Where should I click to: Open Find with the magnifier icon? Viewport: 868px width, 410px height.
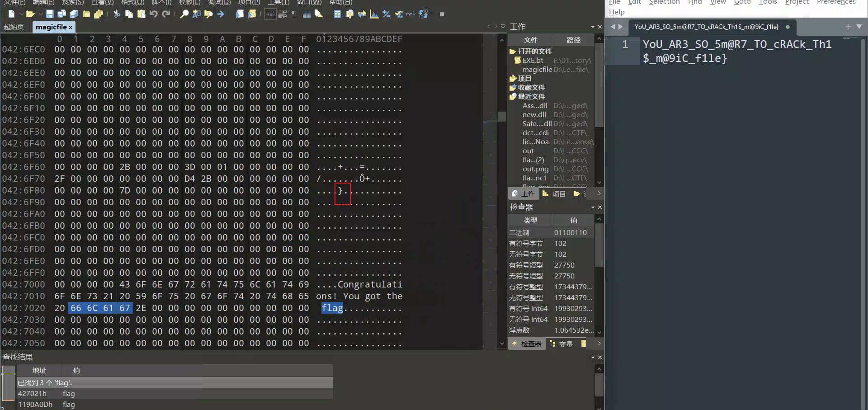coord(184,14)
